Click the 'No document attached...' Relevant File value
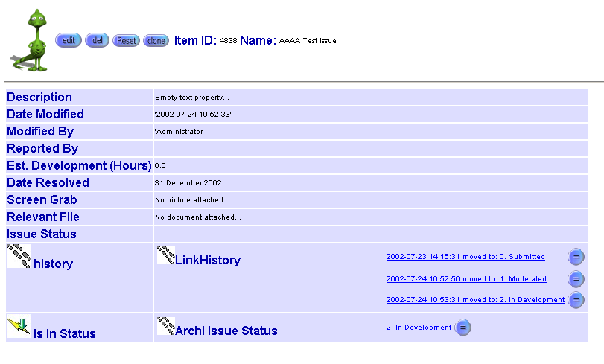The image size is (604, 364). [198, 217]
